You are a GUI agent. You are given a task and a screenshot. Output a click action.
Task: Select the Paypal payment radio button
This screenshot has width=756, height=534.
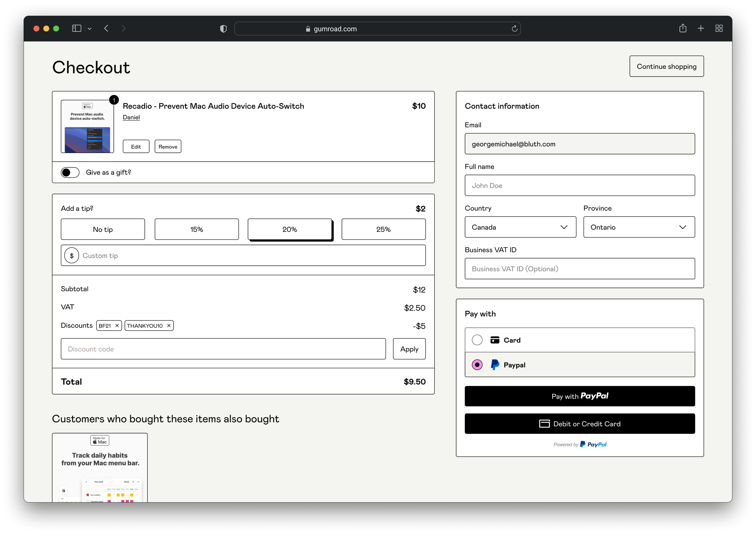477,365
